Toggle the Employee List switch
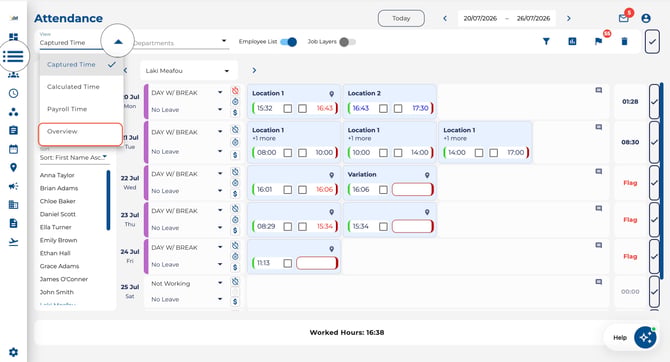Image resolution: width=670 pixels, height=362 pixels. (x=288, y=42)
